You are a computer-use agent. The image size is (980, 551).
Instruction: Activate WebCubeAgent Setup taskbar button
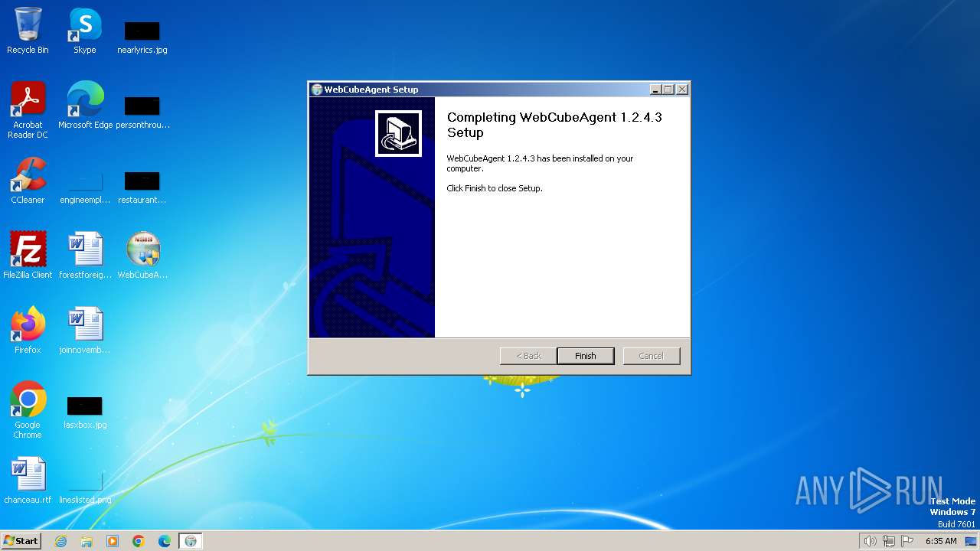191,541
